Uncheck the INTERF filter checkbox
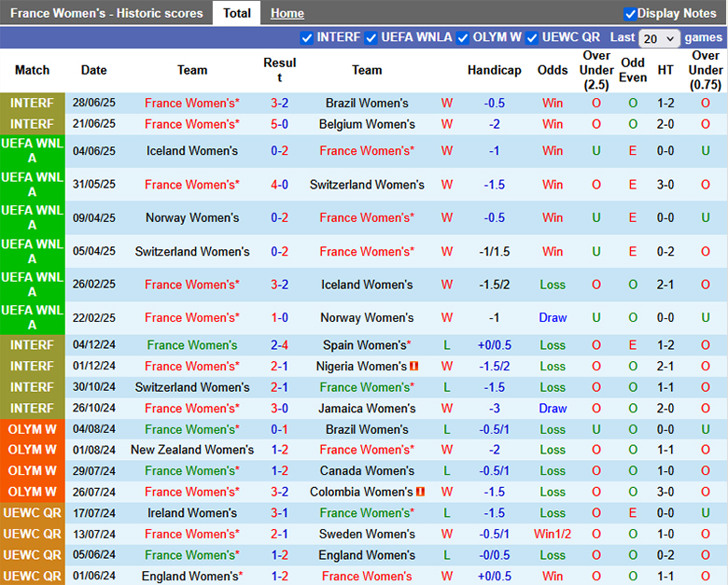Image resolution: width=728 pixels, height=585 pixels. point(307,38)
